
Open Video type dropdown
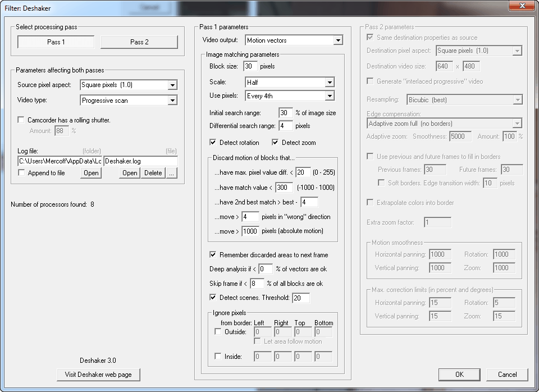[129, 101]
